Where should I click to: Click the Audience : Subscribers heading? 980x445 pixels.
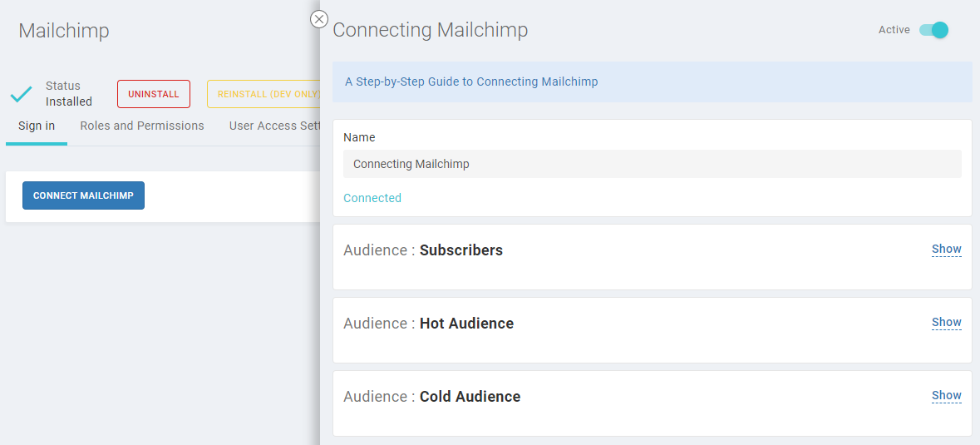coord(423,250)
